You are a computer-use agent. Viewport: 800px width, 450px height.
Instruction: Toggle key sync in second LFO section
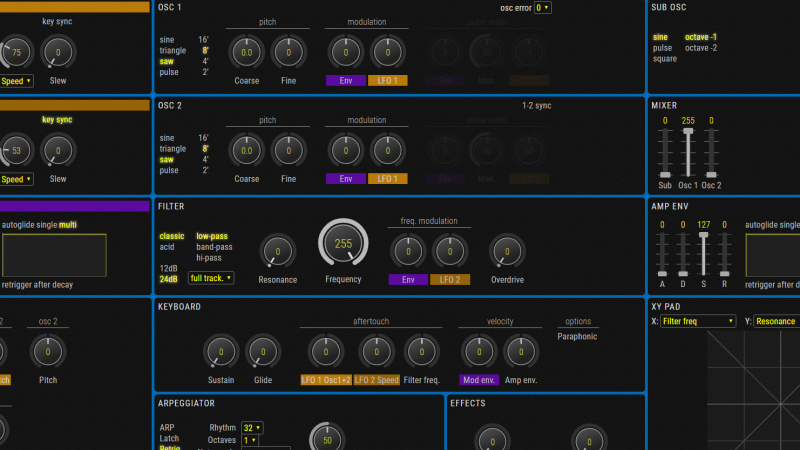(57, 120)
